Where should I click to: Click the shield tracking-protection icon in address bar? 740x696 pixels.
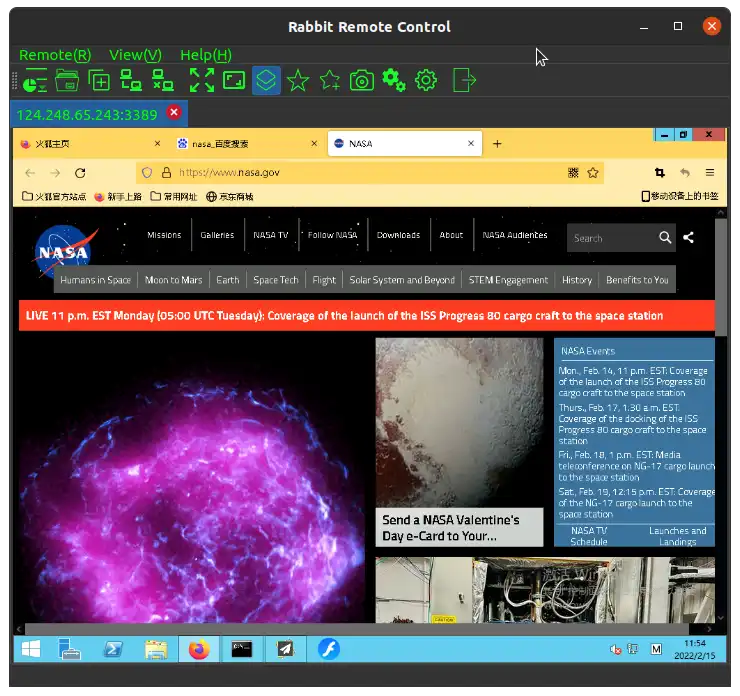point(147,173)
